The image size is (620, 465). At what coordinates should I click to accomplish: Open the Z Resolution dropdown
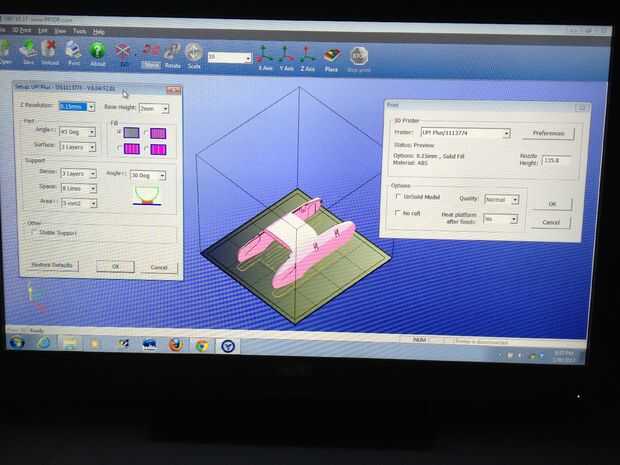pos(91,107)
